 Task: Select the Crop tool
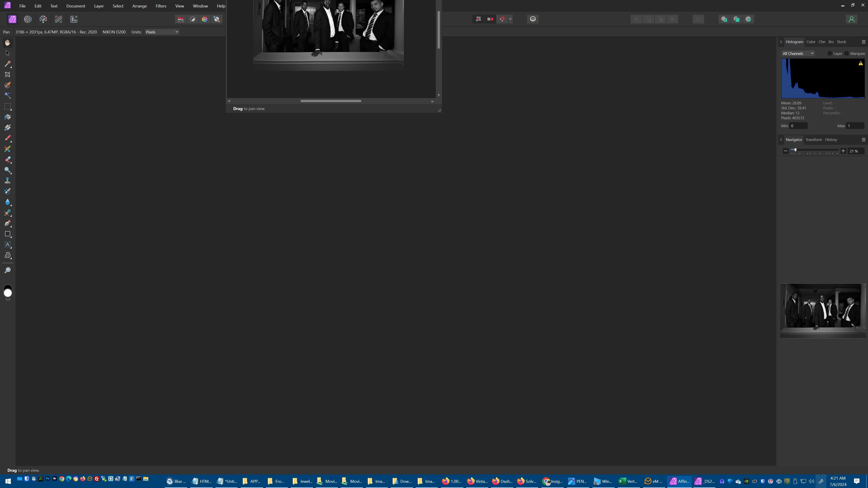pos(7,74)
